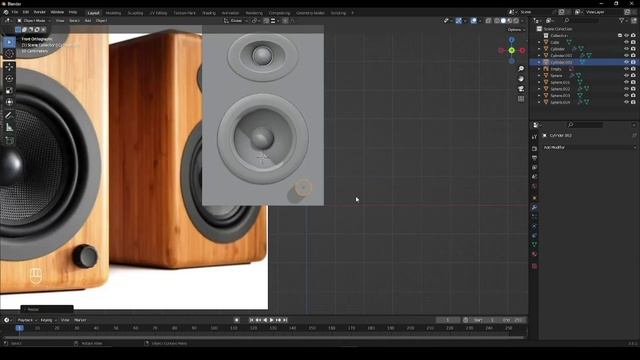640x360 pixels.
Task: Switch to solid viewport shading
Action: click(503, 20)
